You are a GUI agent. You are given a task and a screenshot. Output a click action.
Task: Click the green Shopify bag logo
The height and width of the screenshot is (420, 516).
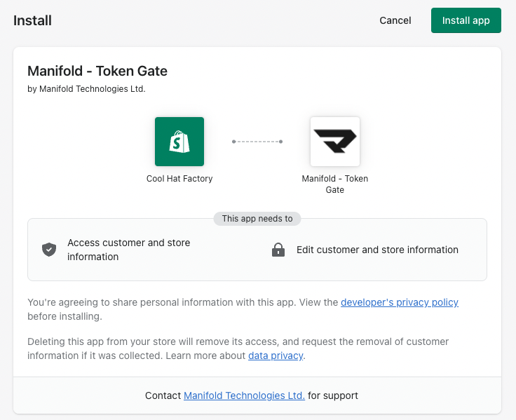tap(179, 142)
